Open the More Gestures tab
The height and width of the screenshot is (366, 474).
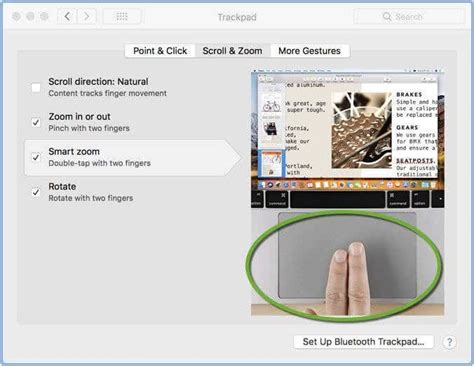pyautogui.click(x=310, y=51)
